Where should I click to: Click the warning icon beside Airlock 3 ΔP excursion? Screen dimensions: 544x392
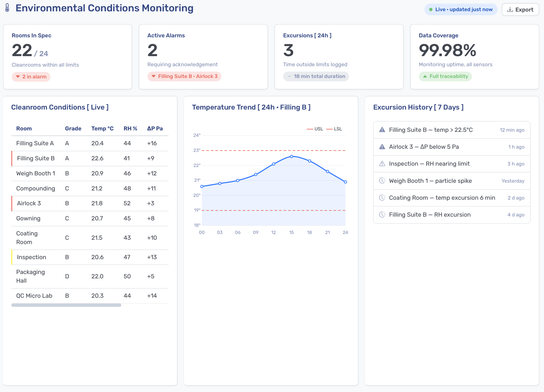[x=382, y=147]
